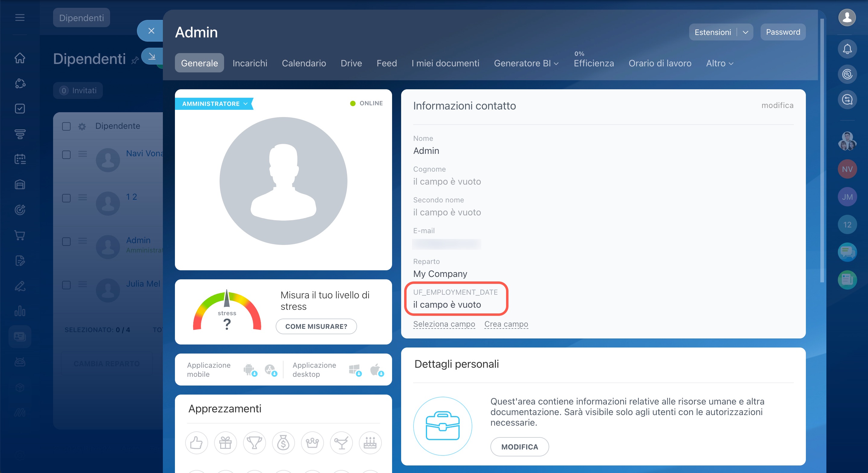Click the Come misurare? button
The width and height of the screenshot is (868, 473).
316,326
